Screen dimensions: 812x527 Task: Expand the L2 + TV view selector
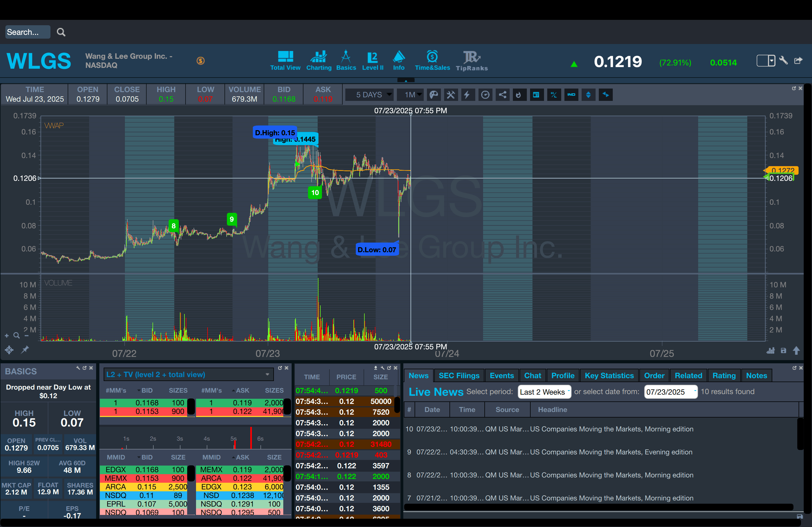pyautogui.click(x=188, y=374)
